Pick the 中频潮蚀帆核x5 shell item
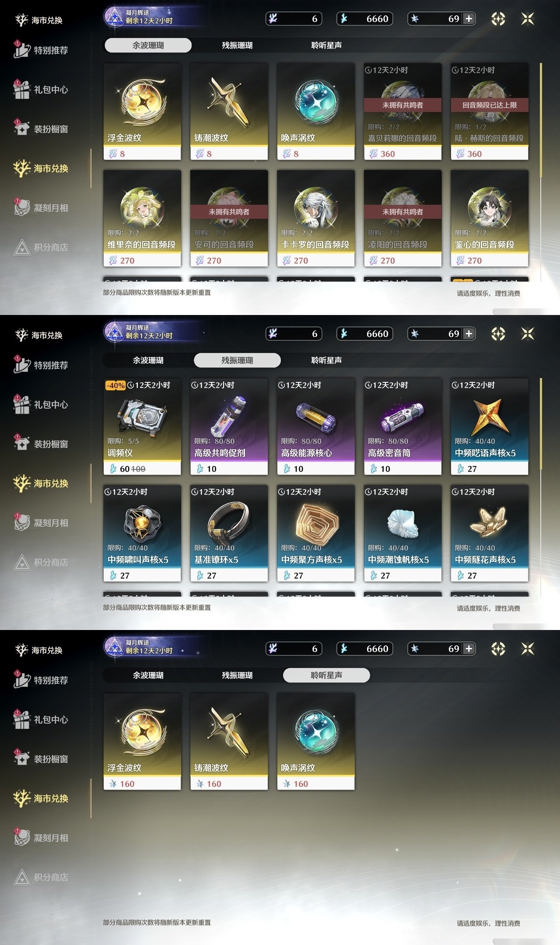The width and height of the screenshot is (560, 945). click(x=402, y=533)
